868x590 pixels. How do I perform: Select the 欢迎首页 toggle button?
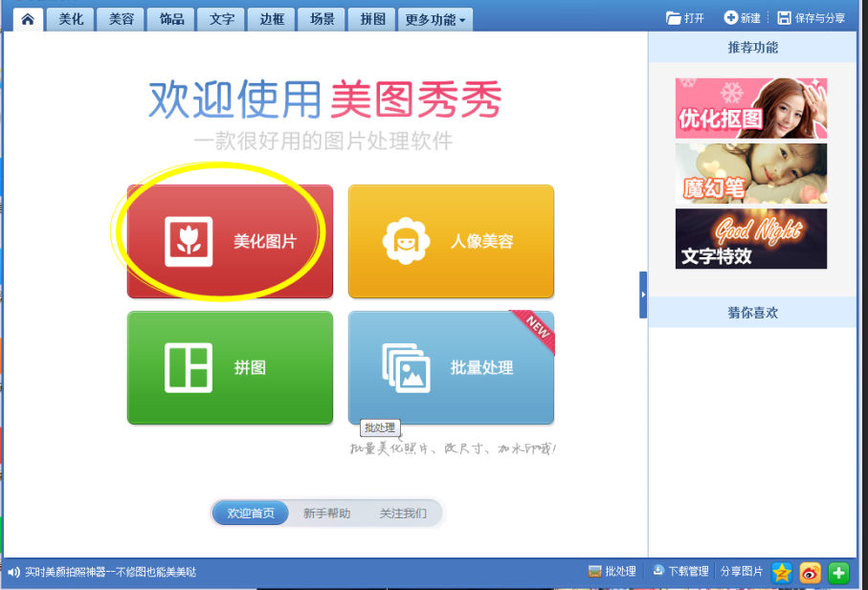pyautogui.click(x=251, y=514)
